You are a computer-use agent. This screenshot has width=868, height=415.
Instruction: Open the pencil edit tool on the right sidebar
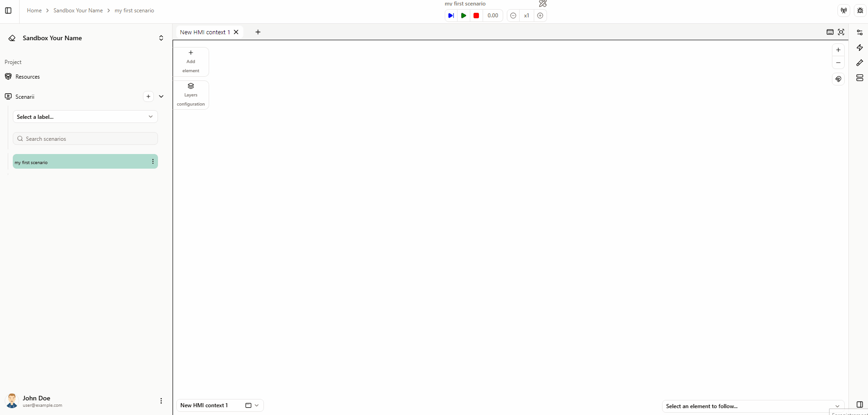click(x=860, y=63)
